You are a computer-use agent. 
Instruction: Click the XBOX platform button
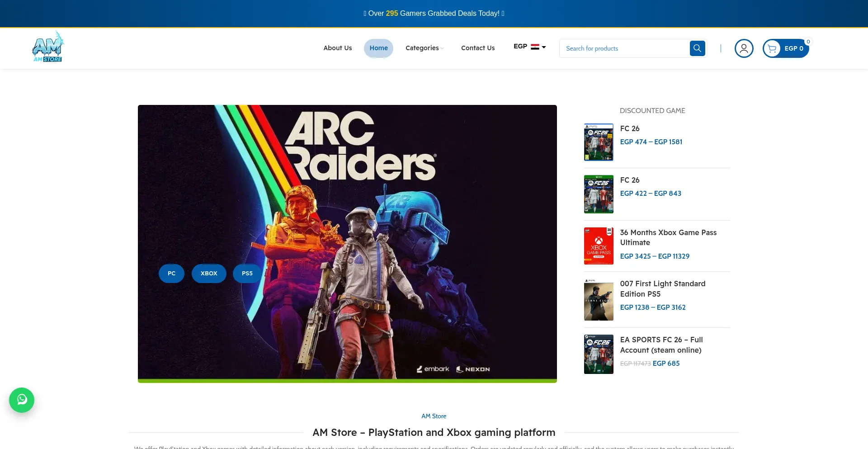(x=209, y=274)
